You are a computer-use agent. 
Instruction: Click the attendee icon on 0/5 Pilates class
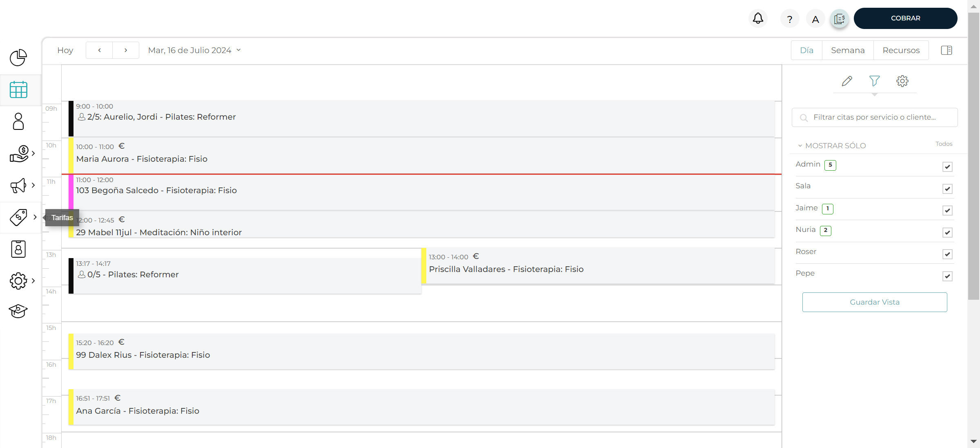point(82,274)
